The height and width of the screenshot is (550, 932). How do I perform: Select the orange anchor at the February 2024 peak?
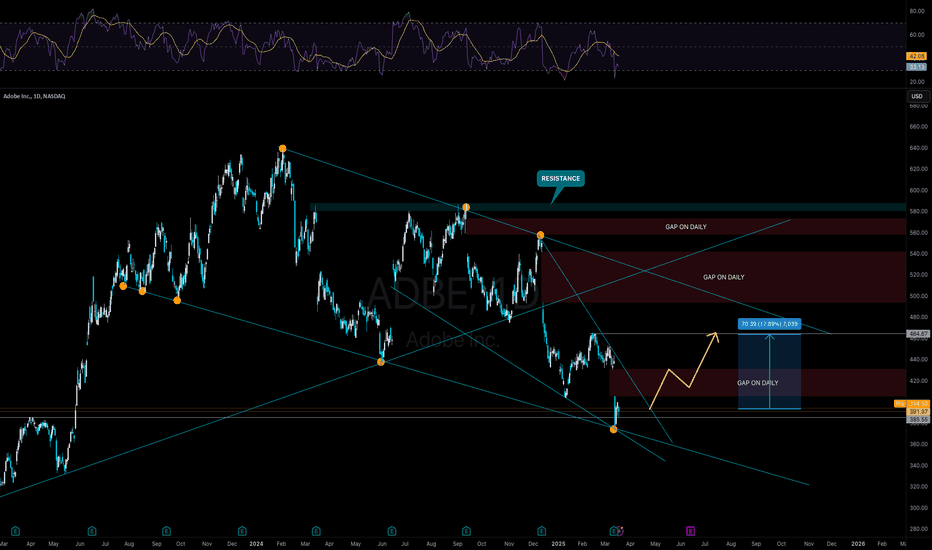tap(282, 149)
